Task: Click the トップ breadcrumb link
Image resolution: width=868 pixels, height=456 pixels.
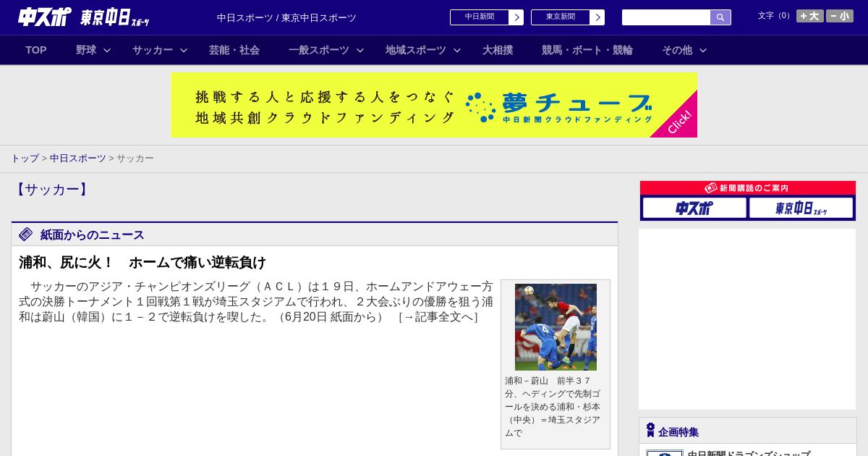Action: pyautogui.click(x=25, y=159)
